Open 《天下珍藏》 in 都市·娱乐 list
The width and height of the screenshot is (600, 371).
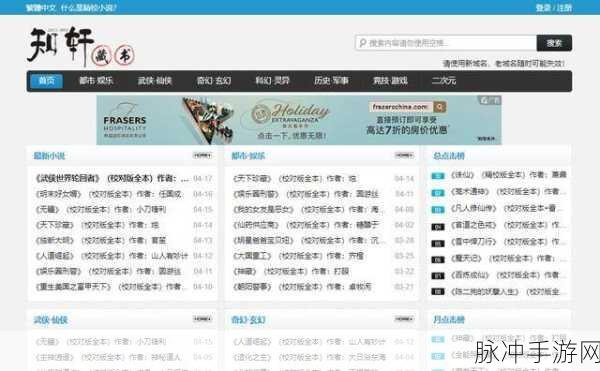pos(295,179)
